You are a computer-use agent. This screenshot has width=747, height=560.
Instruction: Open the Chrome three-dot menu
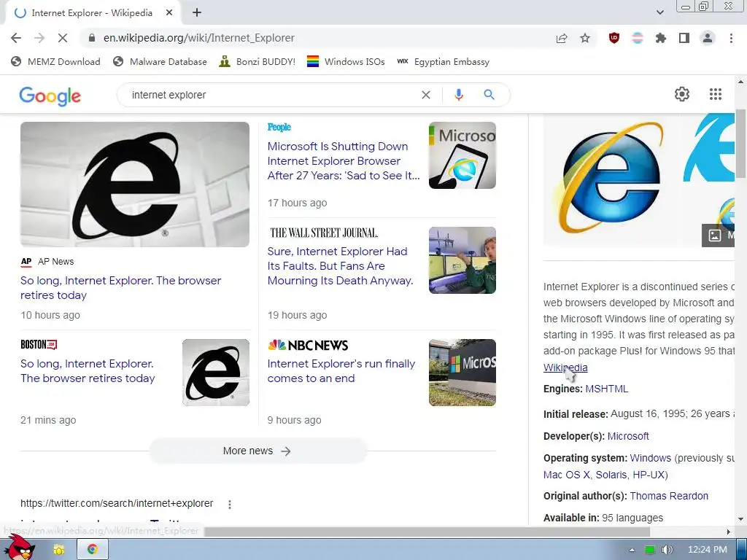tap(731, 38)
